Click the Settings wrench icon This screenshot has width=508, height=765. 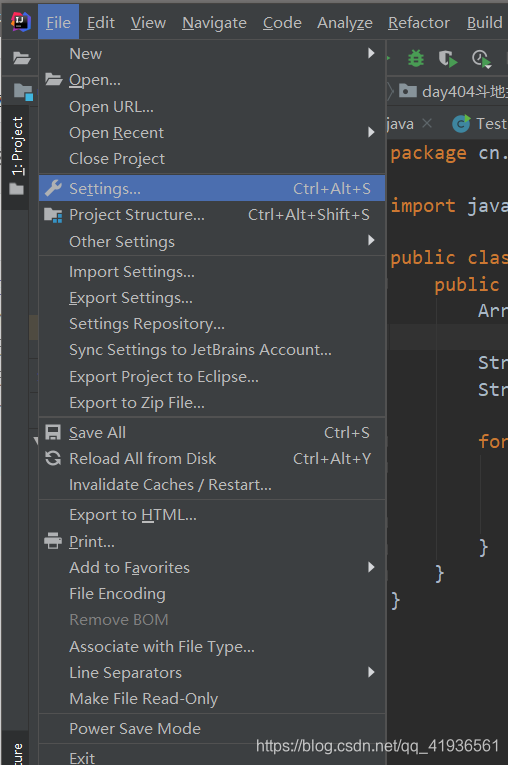pyautogui.click(x=53, y=188)
